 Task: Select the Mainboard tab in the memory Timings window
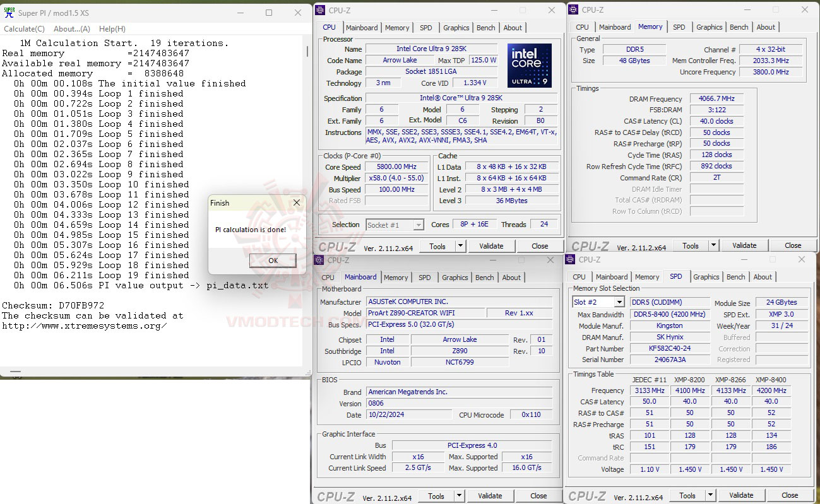(x=615, y=27)
